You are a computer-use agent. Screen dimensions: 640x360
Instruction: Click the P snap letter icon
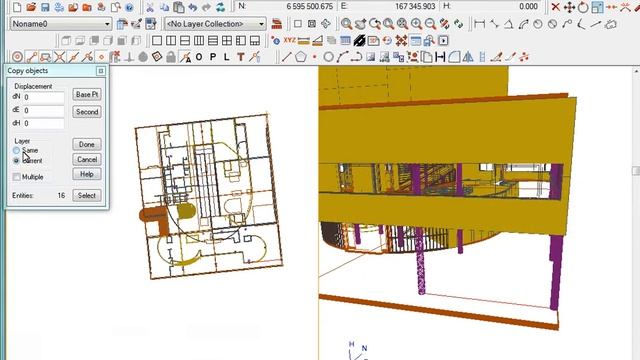pos(213,57)
